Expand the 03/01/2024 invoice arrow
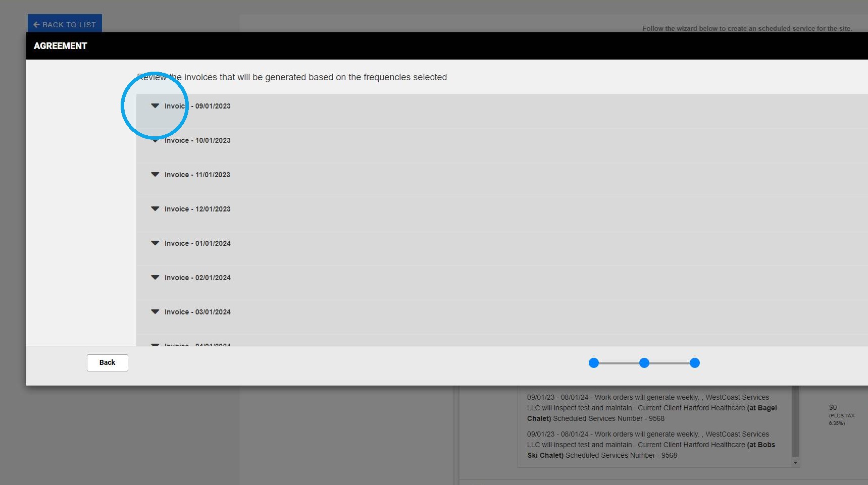Image resolution: width=868 pixels, height=485 pixels. click(x=155, y=312)
